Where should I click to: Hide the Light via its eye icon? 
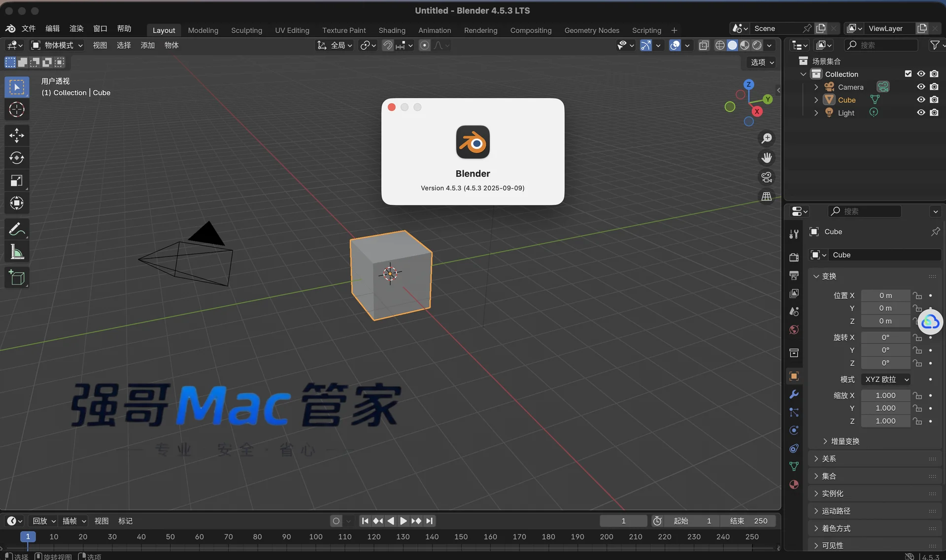[x=921, y=112]
